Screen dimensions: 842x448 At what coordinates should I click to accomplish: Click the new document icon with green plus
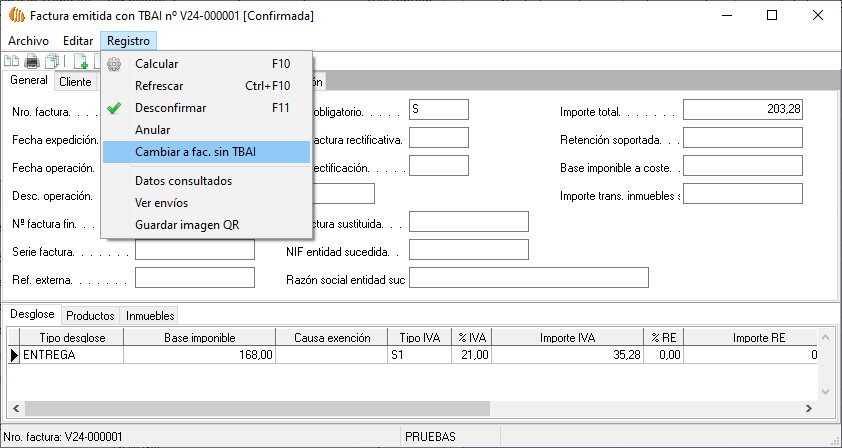point(81,63)
